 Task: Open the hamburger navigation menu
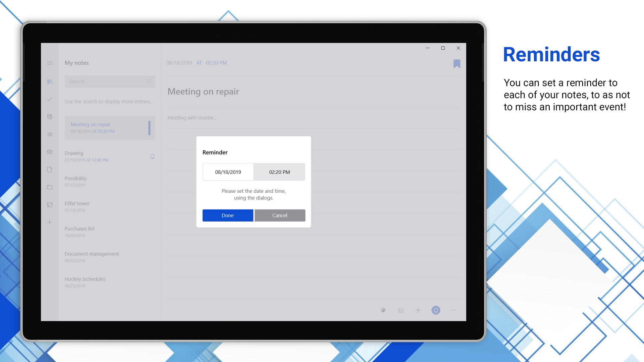50,63
